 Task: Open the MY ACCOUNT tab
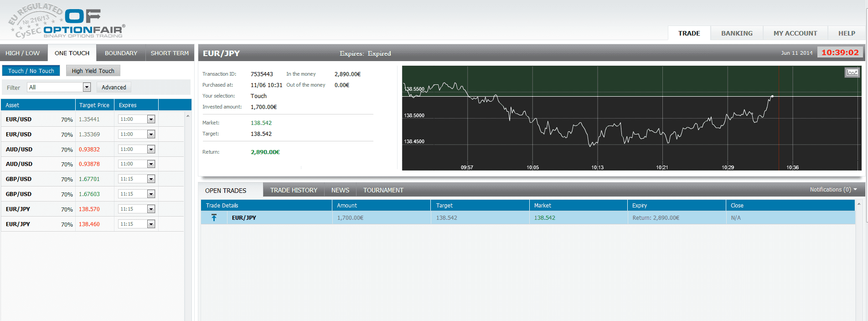point(795,33)
